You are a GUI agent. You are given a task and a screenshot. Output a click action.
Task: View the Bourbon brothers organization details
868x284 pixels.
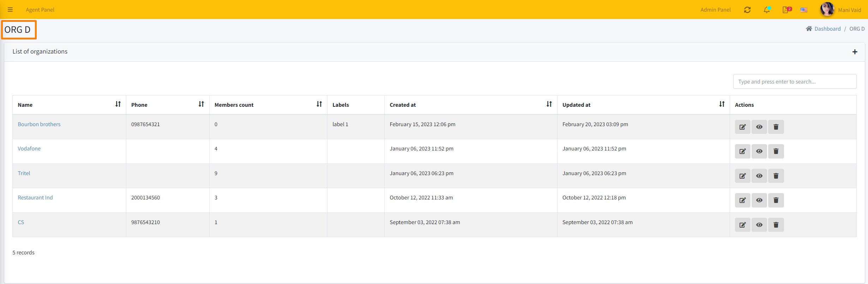click(759, 127)
